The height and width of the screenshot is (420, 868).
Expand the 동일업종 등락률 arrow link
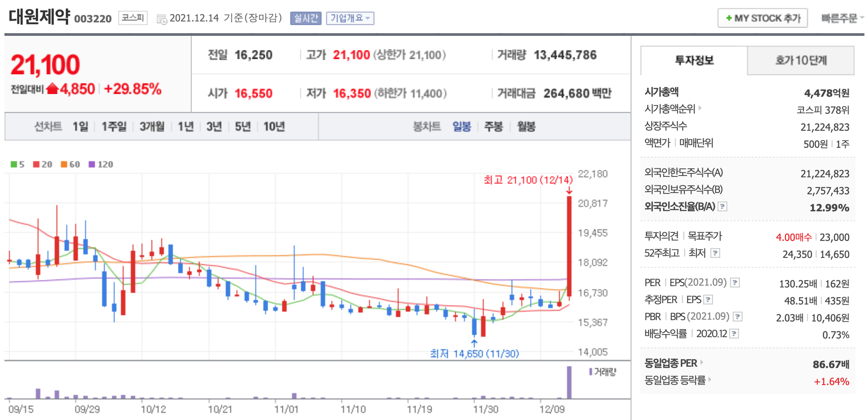click(x=710, y=379)
